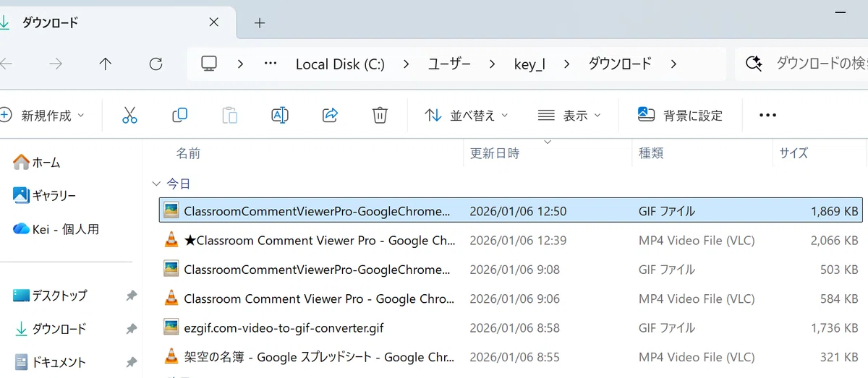Image resolution: width=868 pixels, height=378 pixels.
Task: Sort by サイズ column header
Action: point(793,153)
